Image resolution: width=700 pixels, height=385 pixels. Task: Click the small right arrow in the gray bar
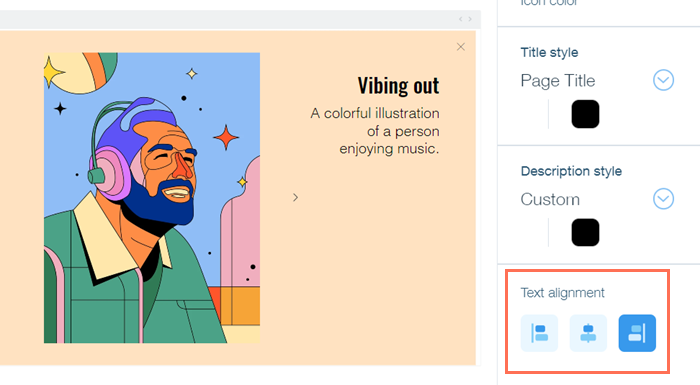coord(470,19)
